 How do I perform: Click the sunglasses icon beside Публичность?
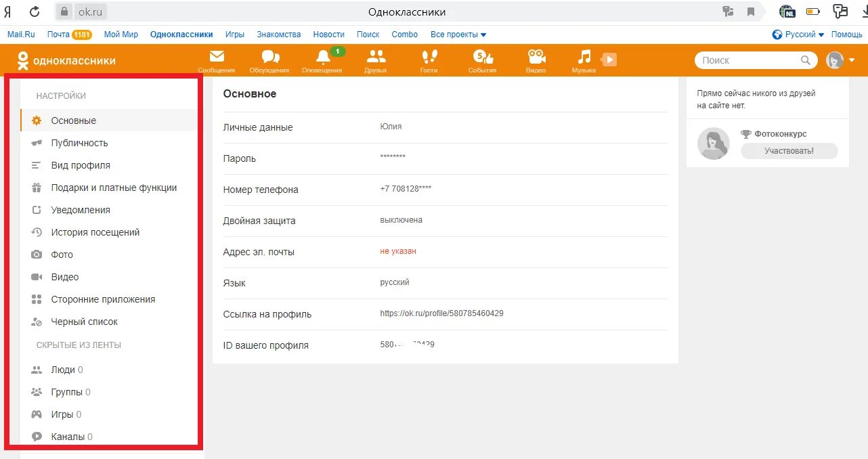(37, 143)
